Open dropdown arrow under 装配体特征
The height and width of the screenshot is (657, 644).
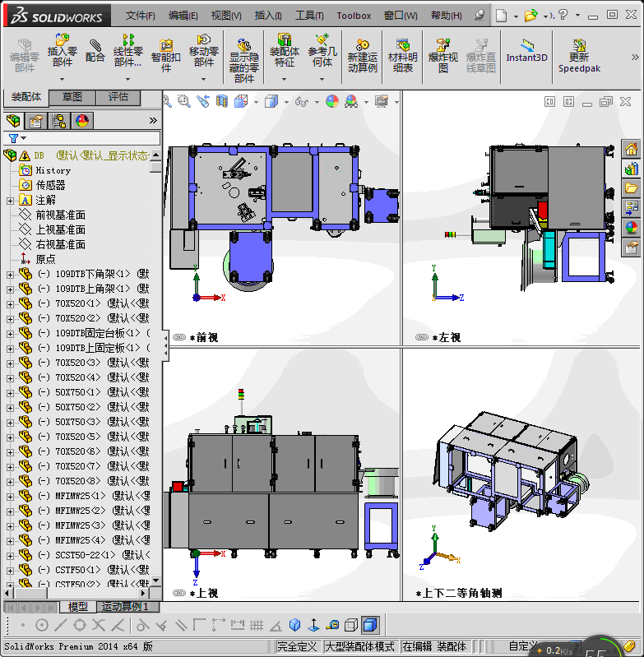[x=284, y=79]
